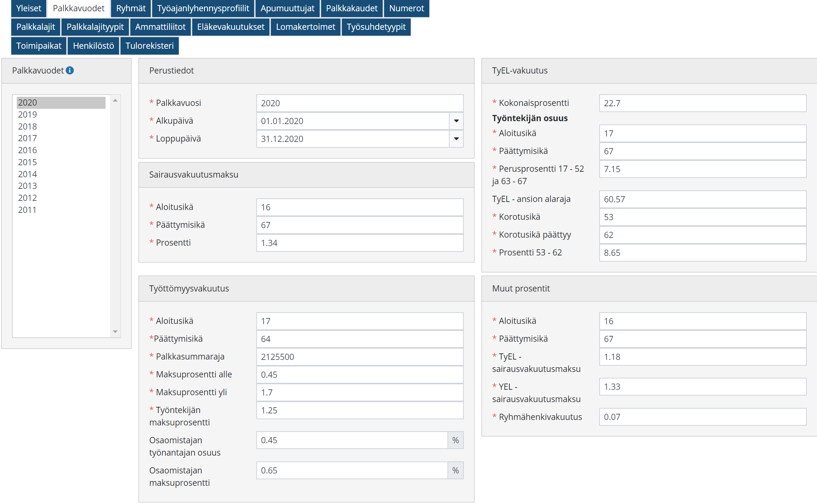Open the Työajanlyhennysprofiilit tab
Viewport: 817px width, 504px height.
[x=203, y=8]
